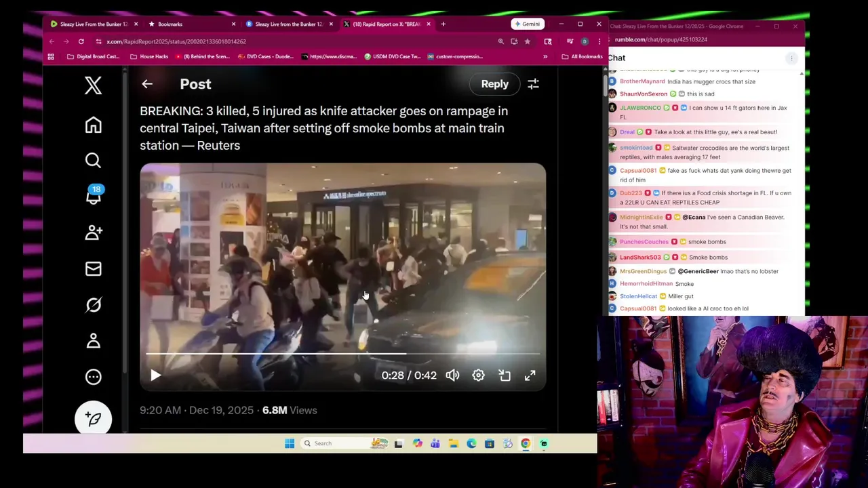The height and width of the screenshot is (488, 868).
Task: Open Grok icon in X sidebar
Action: tap(93, 305)
